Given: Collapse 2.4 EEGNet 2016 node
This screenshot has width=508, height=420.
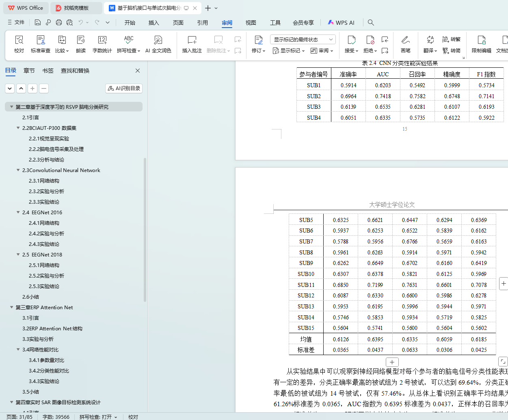Looking at the screenshot, I should pos(18,212).
